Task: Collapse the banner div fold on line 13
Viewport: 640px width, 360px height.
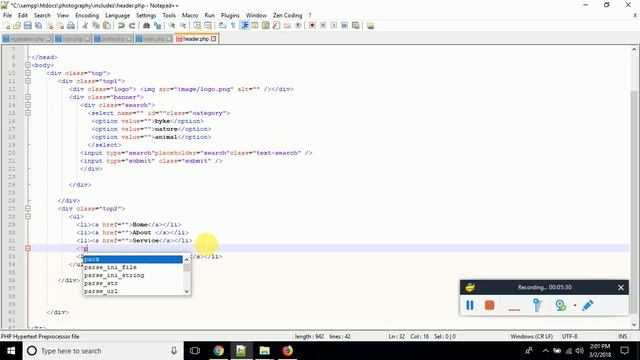Action: [28, 97]
